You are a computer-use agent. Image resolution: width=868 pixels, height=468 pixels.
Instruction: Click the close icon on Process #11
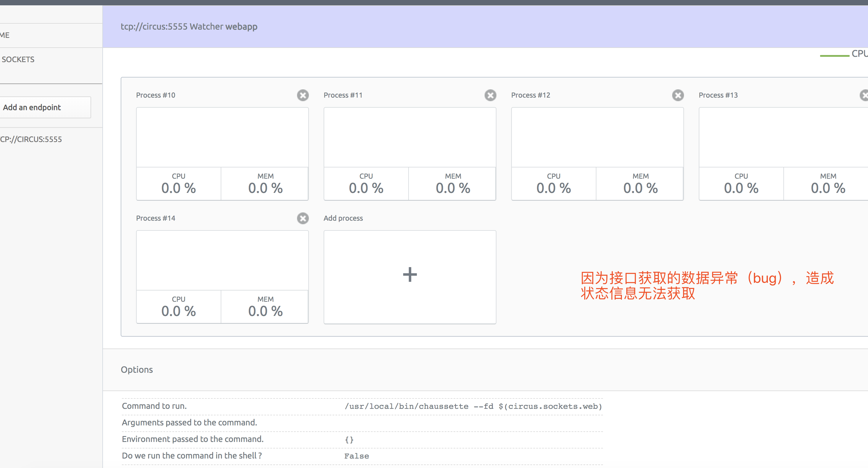[489, 95]
